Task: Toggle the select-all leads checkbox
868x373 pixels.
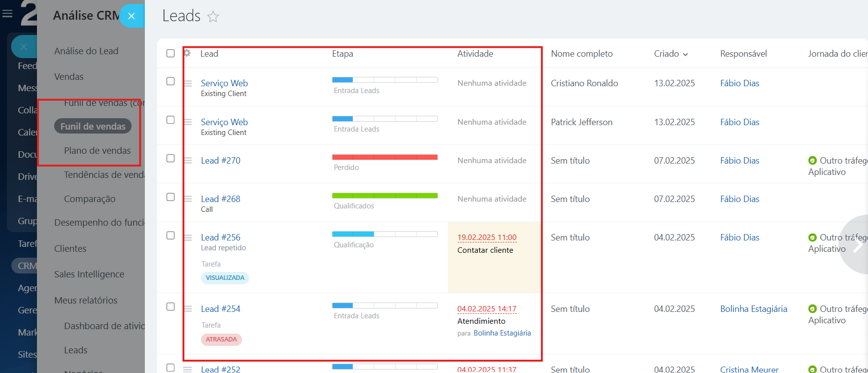Action: tap(170, 53)
